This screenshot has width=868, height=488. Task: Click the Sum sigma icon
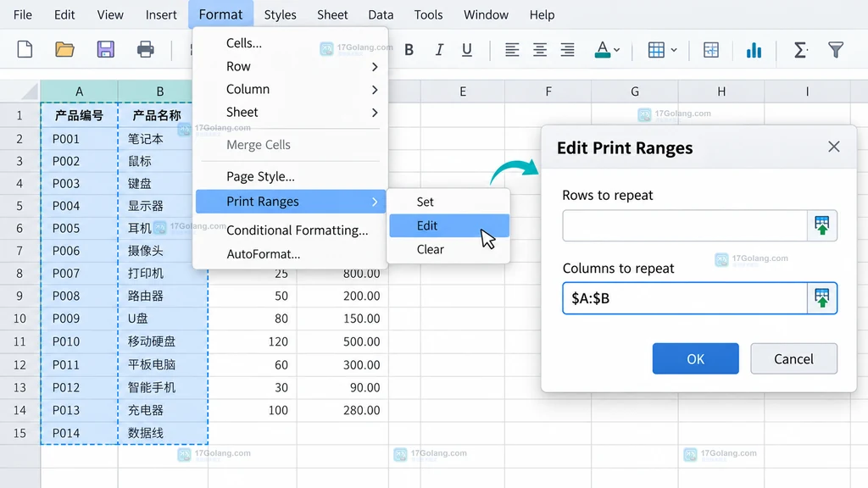pos(800,50)
